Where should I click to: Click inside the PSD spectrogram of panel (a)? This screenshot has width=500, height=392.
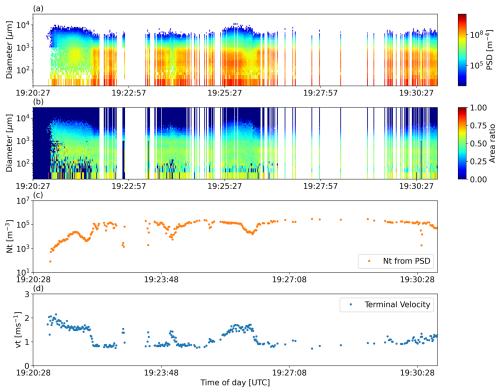tap(235, 50)
